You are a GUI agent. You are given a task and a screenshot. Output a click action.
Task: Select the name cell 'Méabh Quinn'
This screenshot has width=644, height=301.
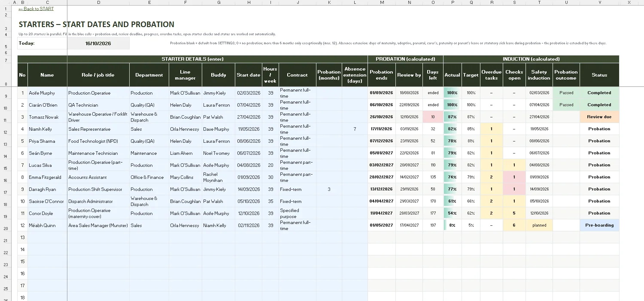pyautogui.click(x=47, y=225)
